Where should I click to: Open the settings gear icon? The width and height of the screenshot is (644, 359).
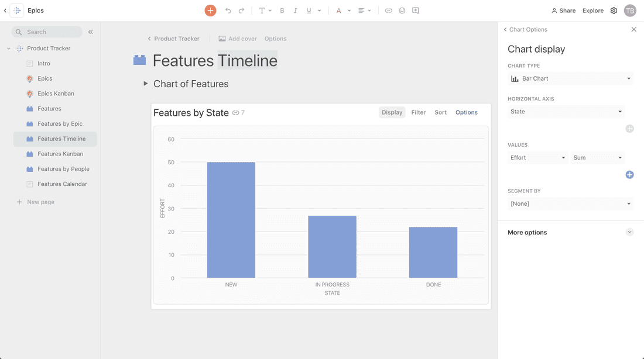pos(614,11)
